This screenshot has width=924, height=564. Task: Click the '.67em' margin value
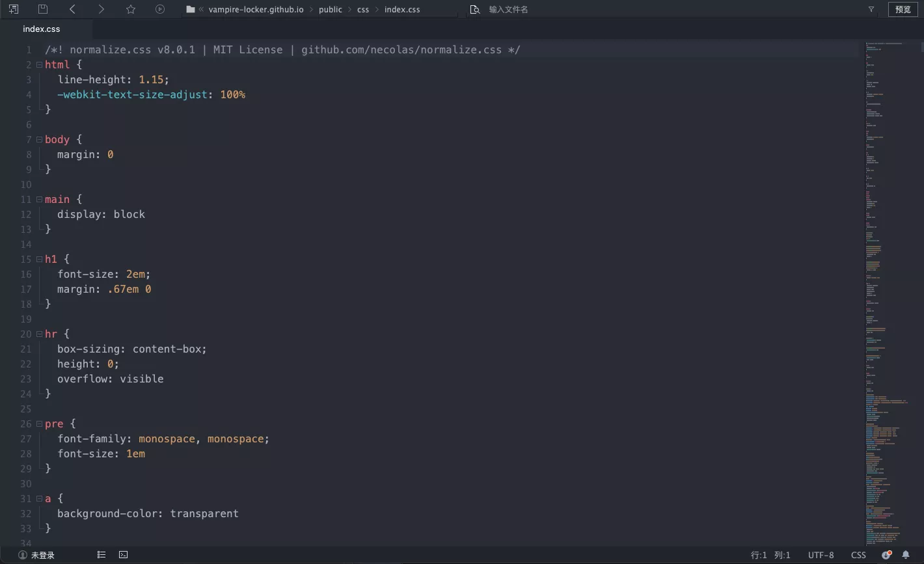(x=123, y=289)
